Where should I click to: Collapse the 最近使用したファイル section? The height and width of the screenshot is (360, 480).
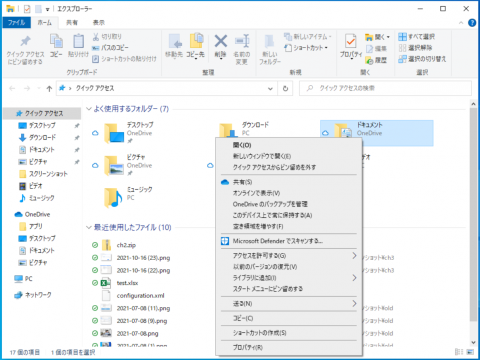89,227
